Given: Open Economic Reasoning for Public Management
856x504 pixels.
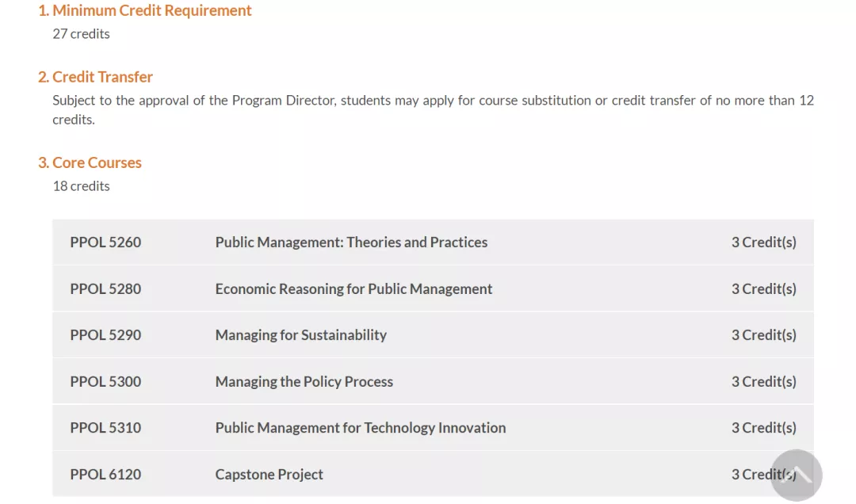Looking at the screenshot, I should coord(353,289).
